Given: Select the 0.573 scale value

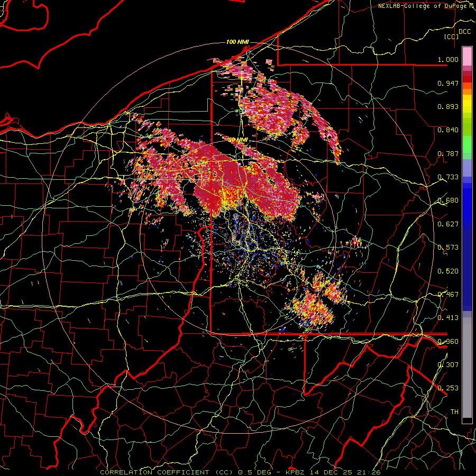Looking at the screenshot, I should click(448, 247).
